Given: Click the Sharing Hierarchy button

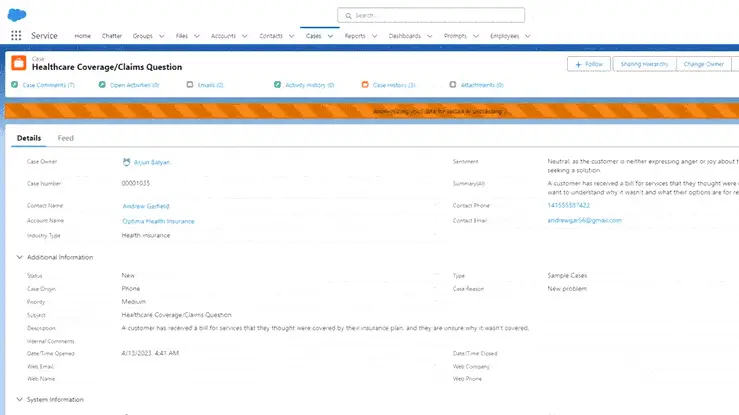Looking at the screenshot, I should pos(644,64).
